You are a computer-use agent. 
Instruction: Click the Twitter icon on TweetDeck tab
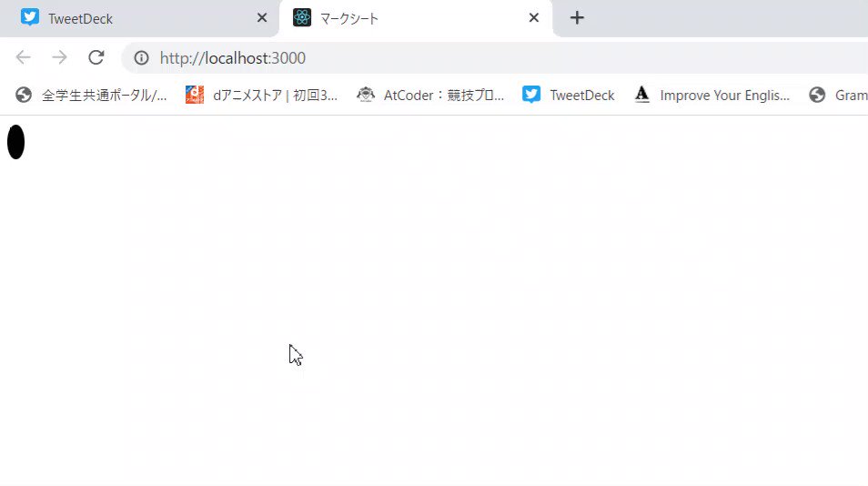[30, 17]
